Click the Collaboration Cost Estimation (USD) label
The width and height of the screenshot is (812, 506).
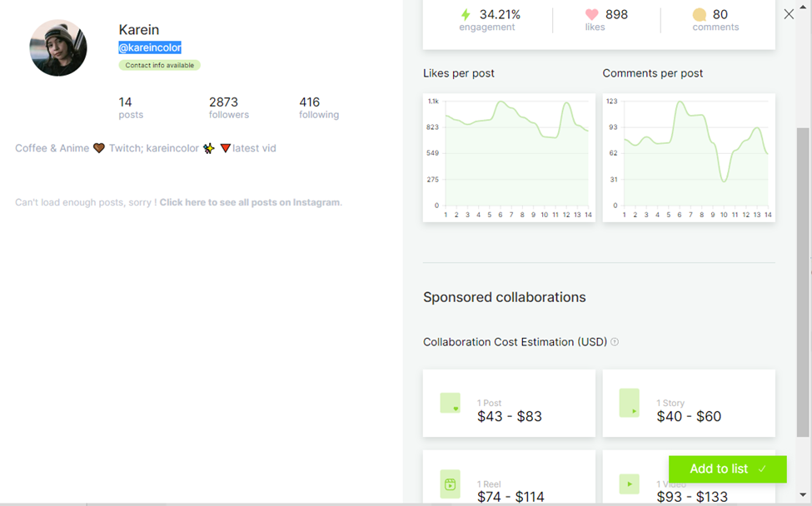click(515, 342)
